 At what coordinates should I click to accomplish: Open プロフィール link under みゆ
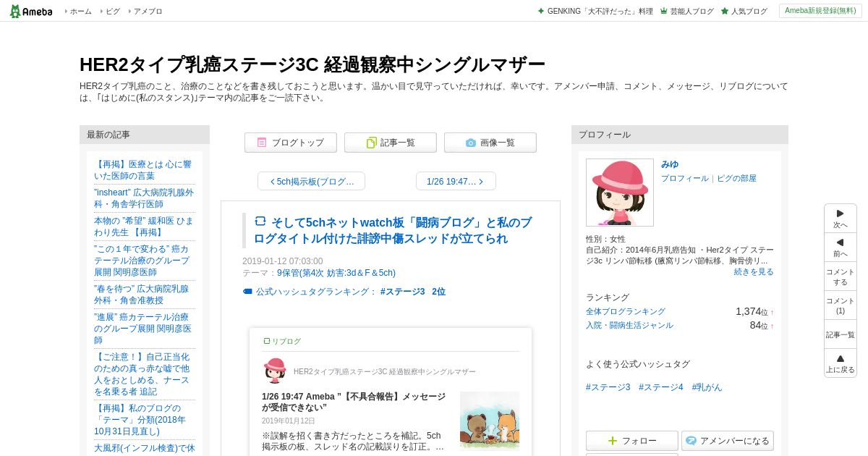pyautogui.click(x=685, y=178)
